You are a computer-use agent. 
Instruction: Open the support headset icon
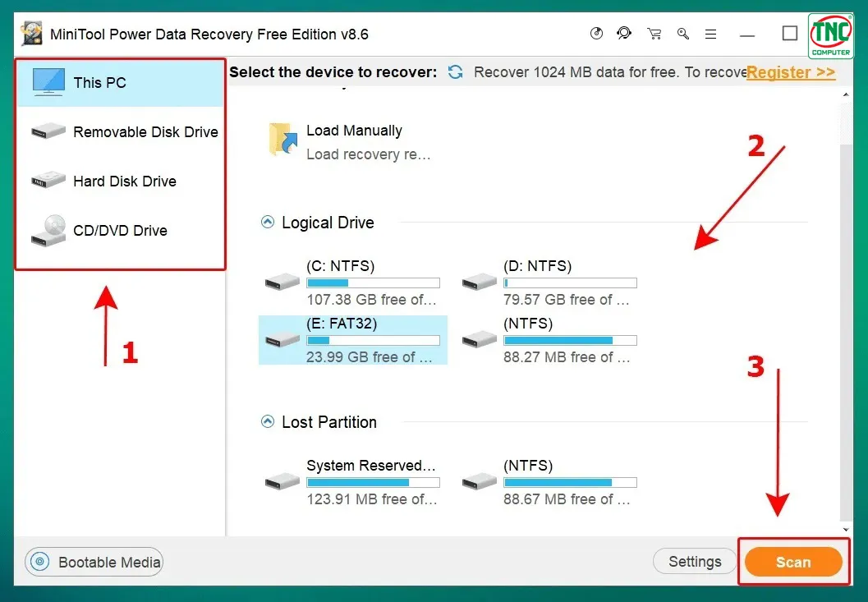pos(624,34)
